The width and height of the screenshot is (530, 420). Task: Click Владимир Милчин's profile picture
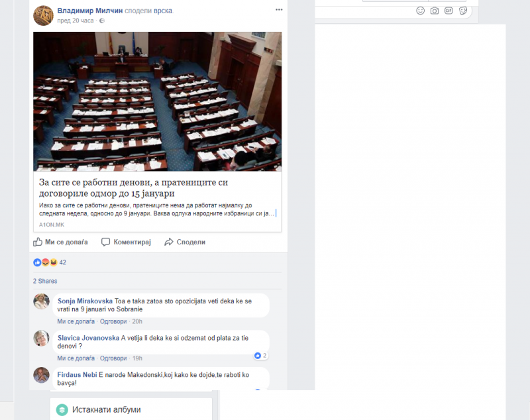point(43,15)
